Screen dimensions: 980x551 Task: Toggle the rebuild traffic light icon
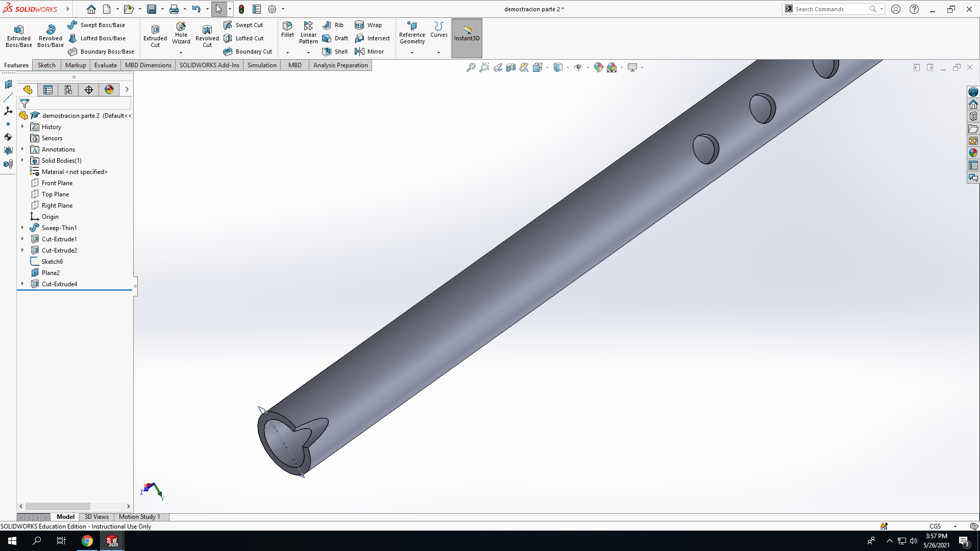click(241, 9)
